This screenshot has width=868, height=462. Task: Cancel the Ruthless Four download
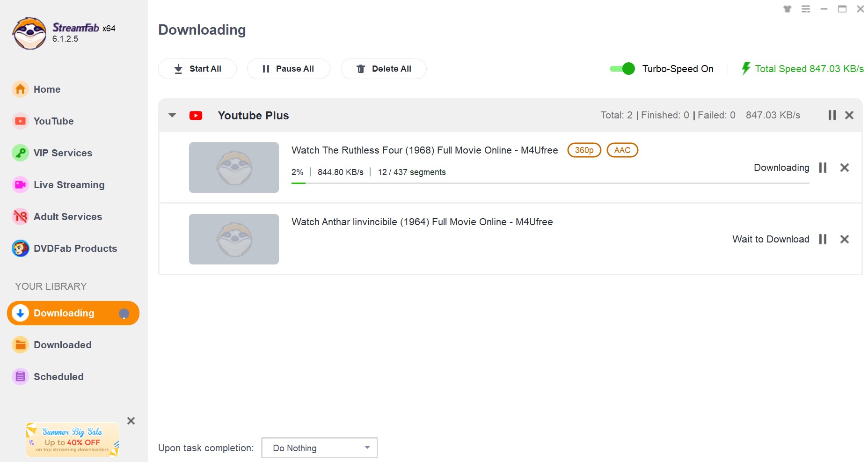[x=844, y=168]
